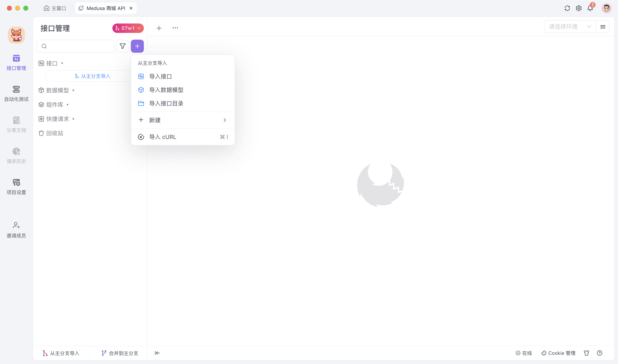Open notifications via the bell icon
The image size is (618, 364).
point(590,8)
